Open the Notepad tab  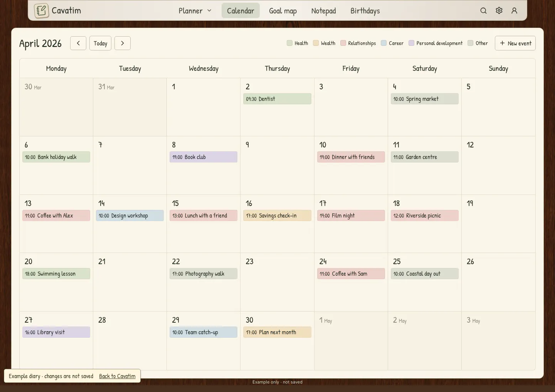pyautogui.click(x=324, y=11)
